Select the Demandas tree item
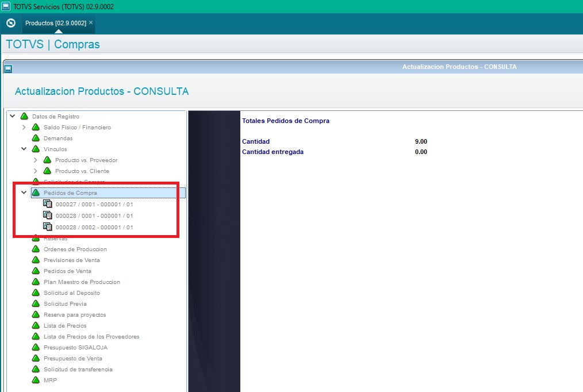583x392 pixels. click(x=58, y=138)
